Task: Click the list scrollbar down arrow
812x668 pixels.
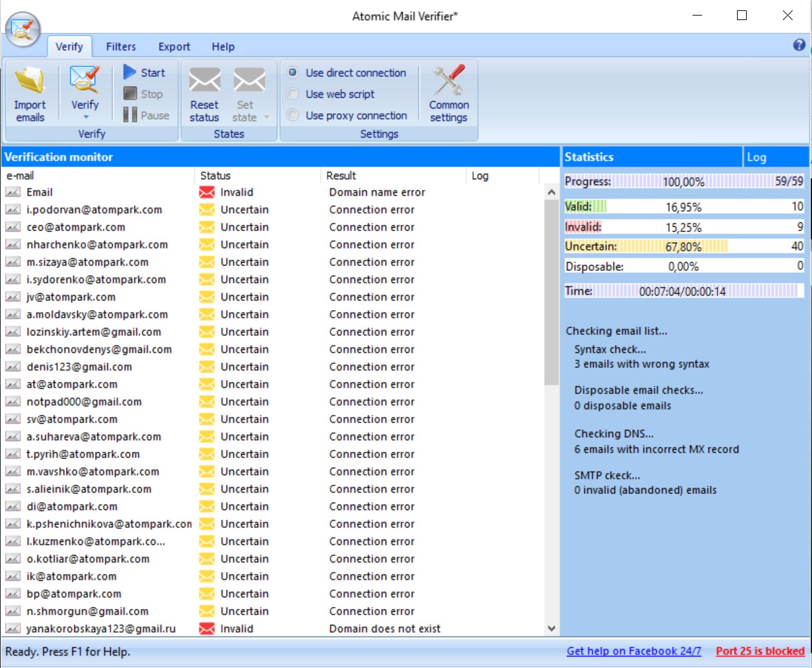Action: pos(551,628)
